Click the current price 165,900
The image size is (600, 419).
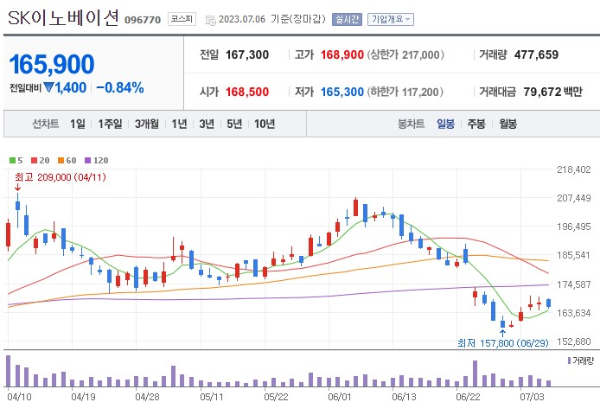tap(52, 64)
